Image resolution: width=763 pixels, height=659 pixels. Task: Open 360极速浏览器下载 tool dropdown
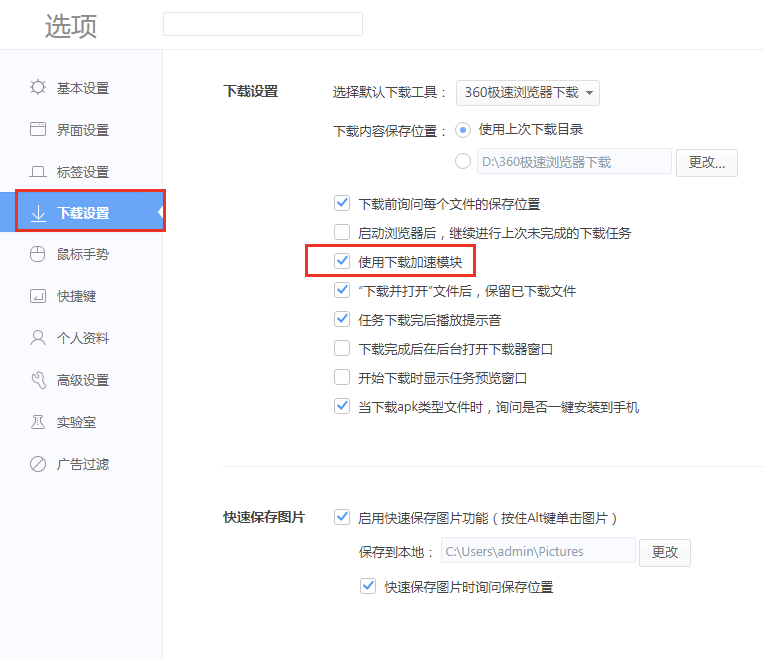[x=527, y=92]
